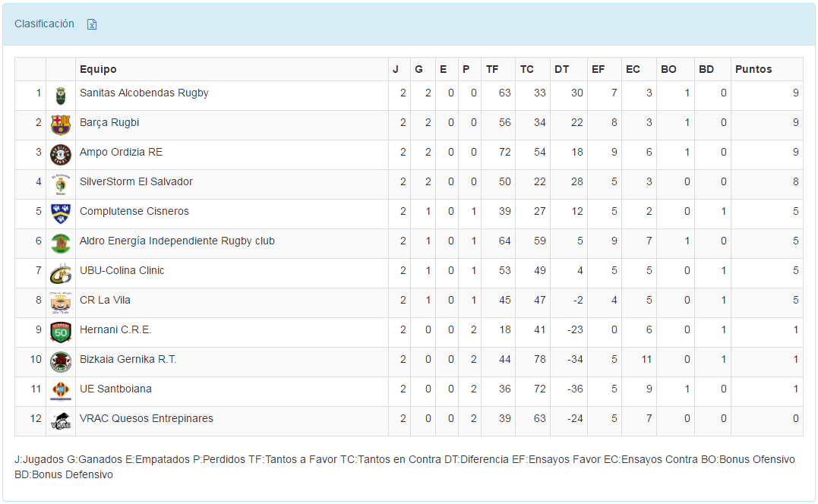Click the Puntos column header
Image resolution: width=818 pixels, height=504 pixels.
(753, 69)
